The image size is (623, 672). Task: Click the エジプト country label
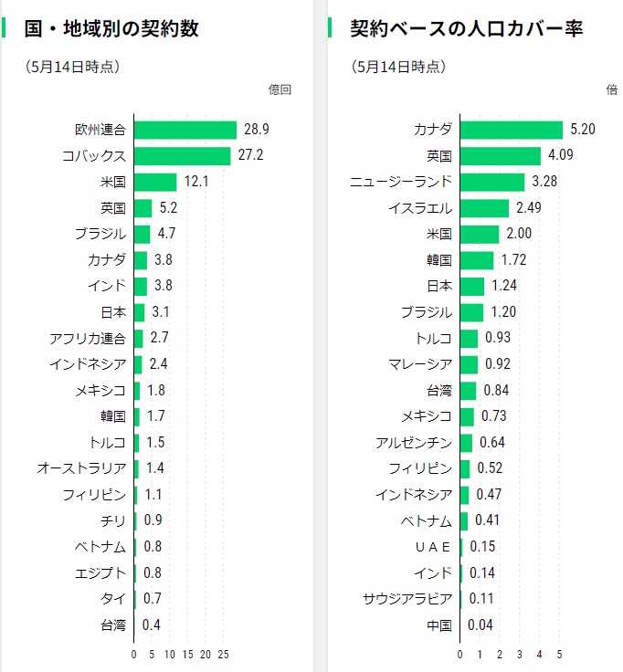100,574
